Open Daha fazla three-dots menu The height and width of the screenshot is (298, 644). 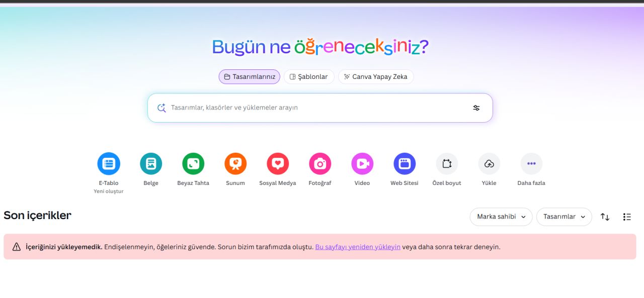[531, 164]
